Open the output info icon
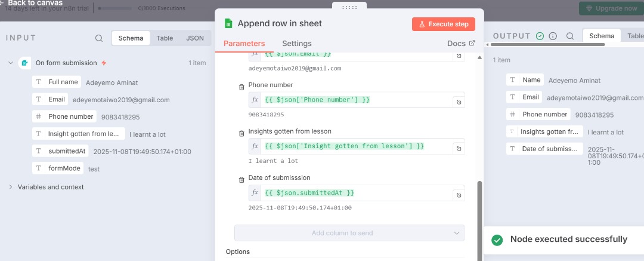644x261 pixels. click(x=553, y=36)
